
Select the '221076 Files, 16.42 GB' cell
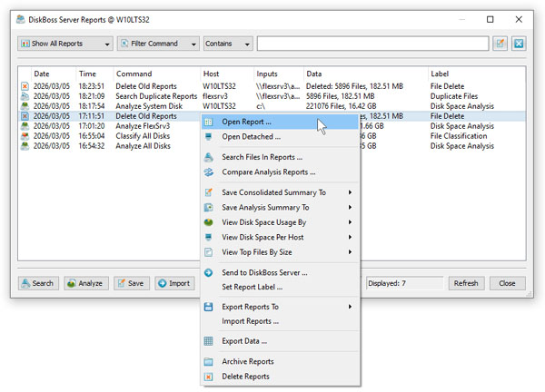[341, 106]
